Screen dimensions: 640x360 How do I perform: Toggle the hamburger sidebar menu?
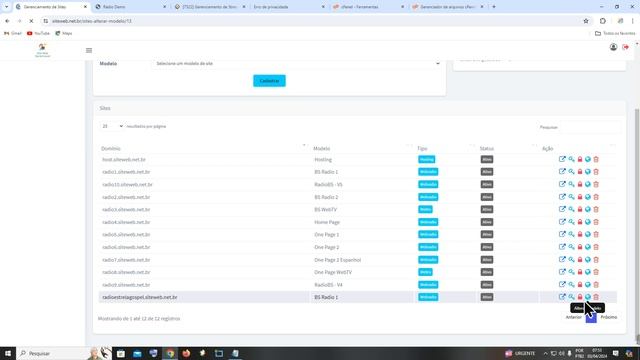(x=89, y=51)
